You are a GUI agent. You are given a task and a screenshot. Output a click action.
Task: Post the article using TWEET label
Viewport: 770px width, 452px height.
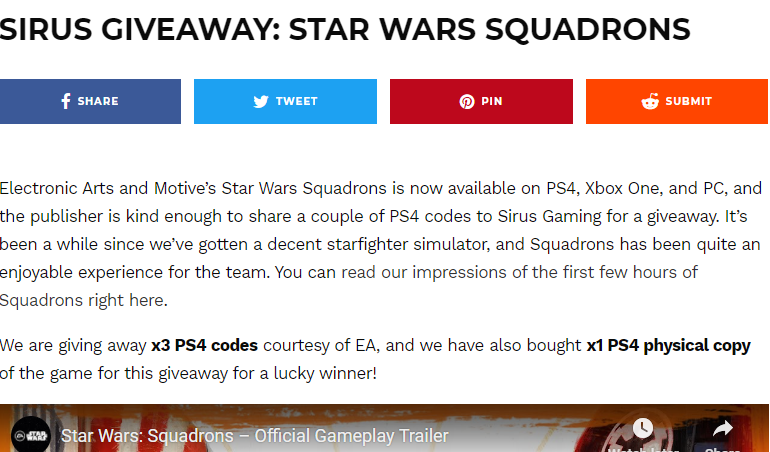coord(297,101)
